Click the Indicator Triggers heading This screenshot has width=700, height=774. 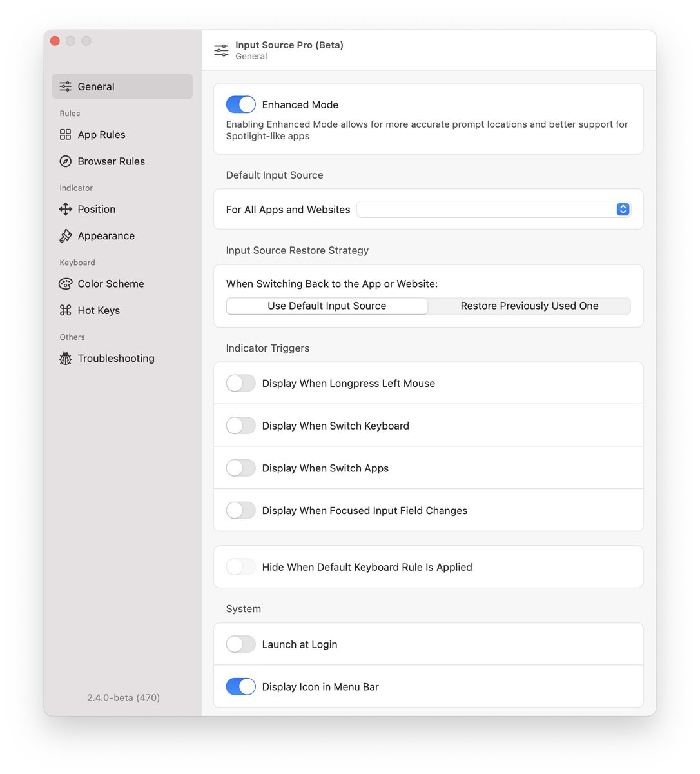(267, 348)
